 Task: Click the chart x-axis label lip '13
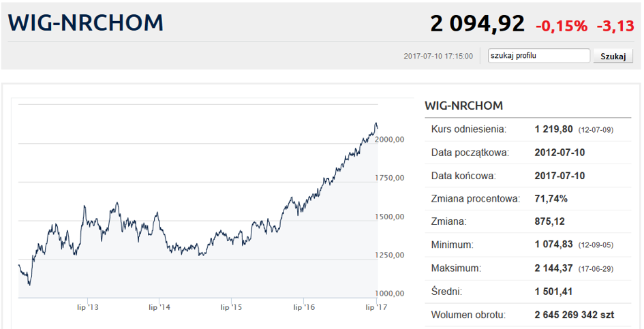coord(87,307)
